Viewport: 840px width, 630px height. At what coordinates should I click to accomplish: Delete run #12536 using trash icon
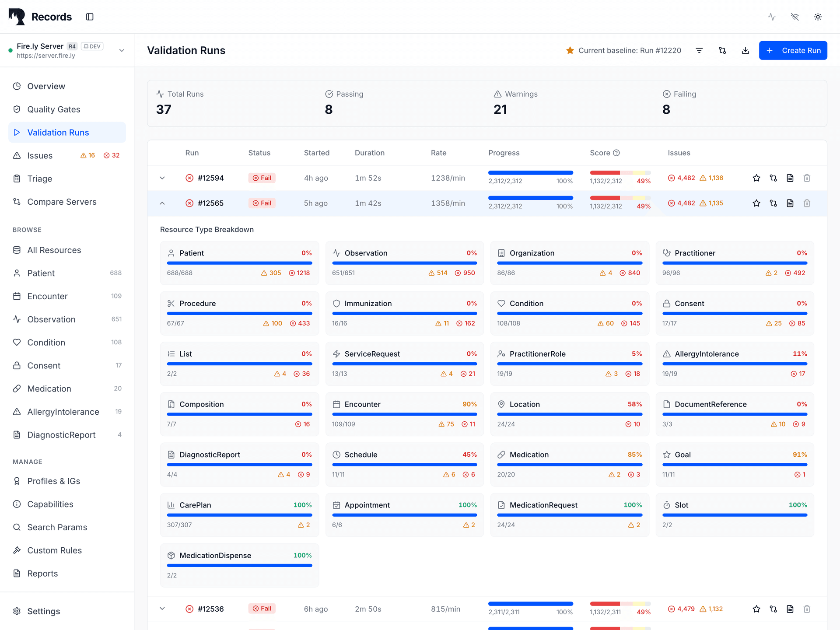pyautogui.click(x=807, y=609)
